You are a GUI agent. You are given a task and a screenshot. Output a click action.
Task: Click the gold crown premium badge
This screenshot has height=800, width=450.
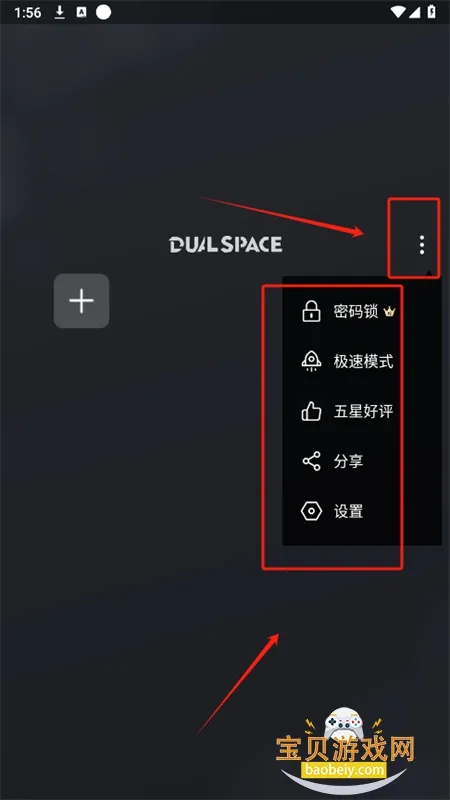click(x=389, y=312)
